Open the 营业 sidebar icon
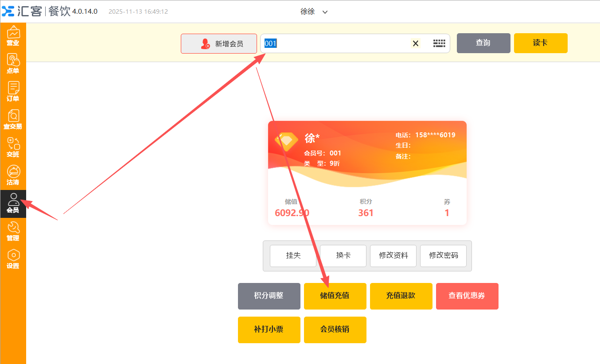The image size is (600, 364). [13, 36]
